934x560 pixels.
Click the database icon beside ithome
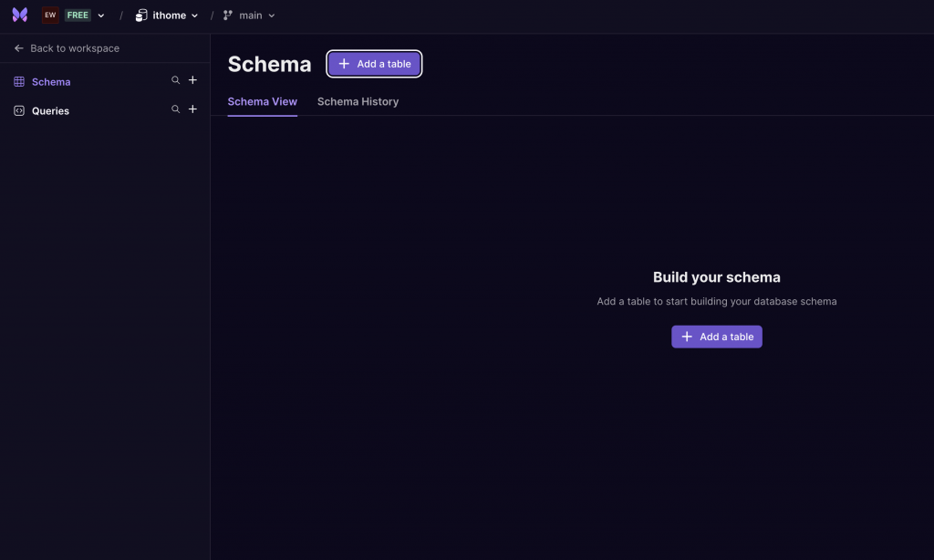141,16
